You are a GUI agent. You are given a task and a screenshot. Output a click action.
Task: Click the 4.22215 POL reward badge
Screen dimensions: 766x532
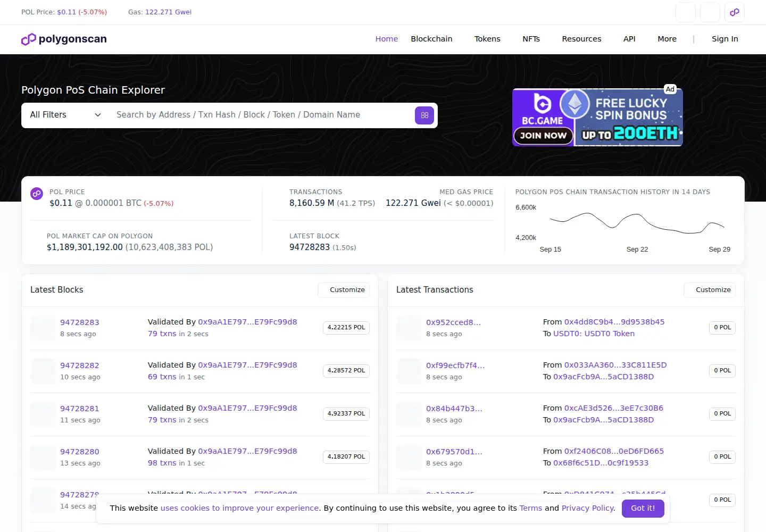click(346, 328)
